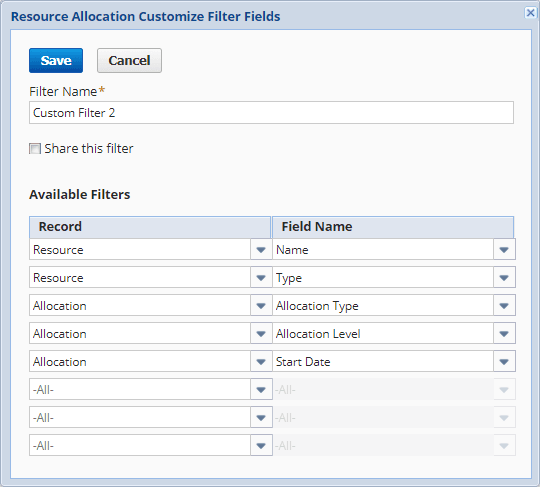Enable the Share this filter checkbox

[x=35, y=149]
